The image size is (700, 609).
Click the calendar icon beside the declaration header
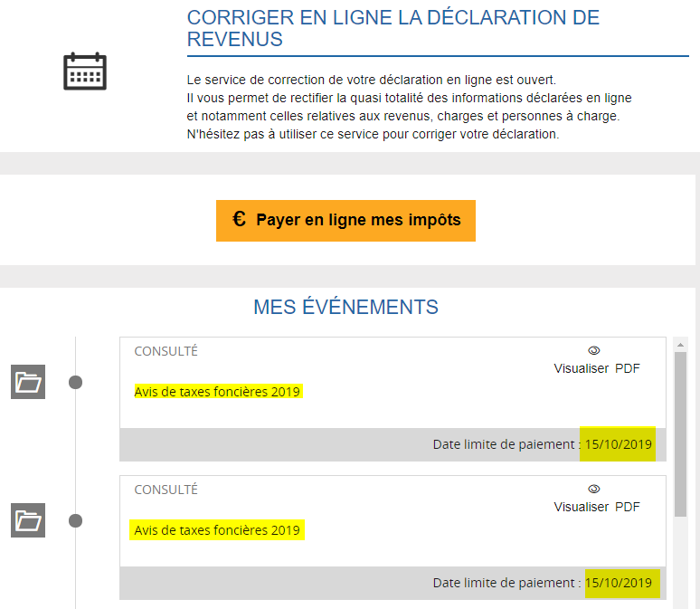point(85,71)
